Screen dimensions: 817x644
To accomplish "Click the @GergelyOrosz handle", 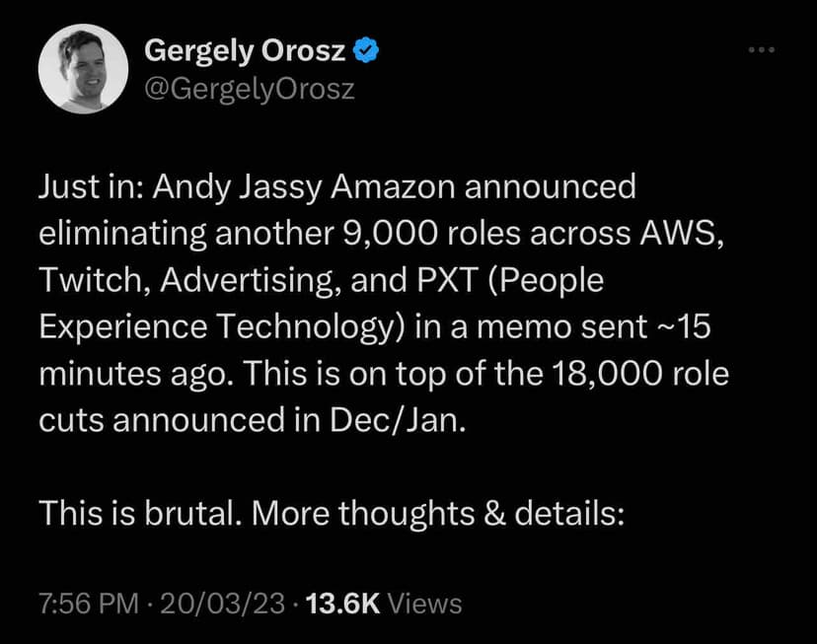I will [x=249, y=89].
